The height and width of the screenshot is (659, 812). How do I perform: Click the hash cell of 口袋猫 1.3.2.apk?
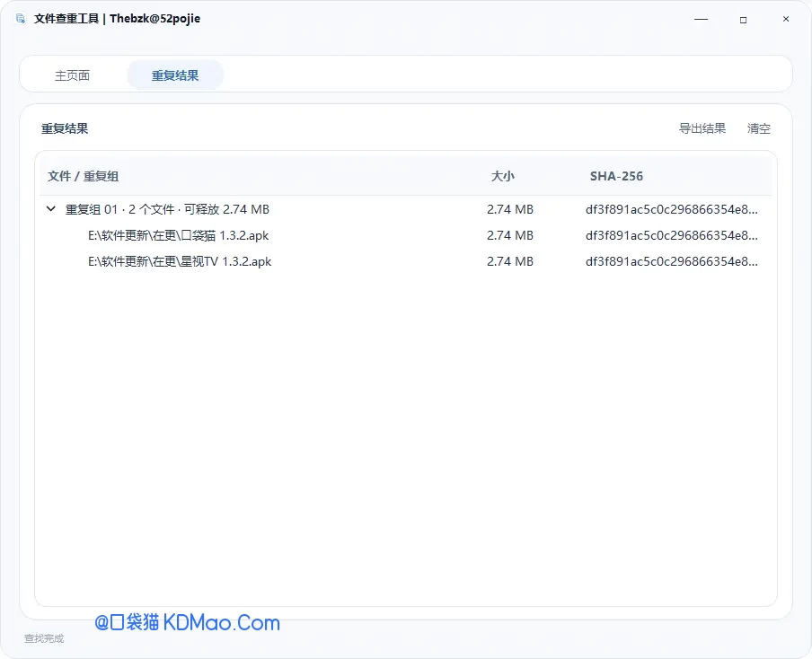[672, 235]
